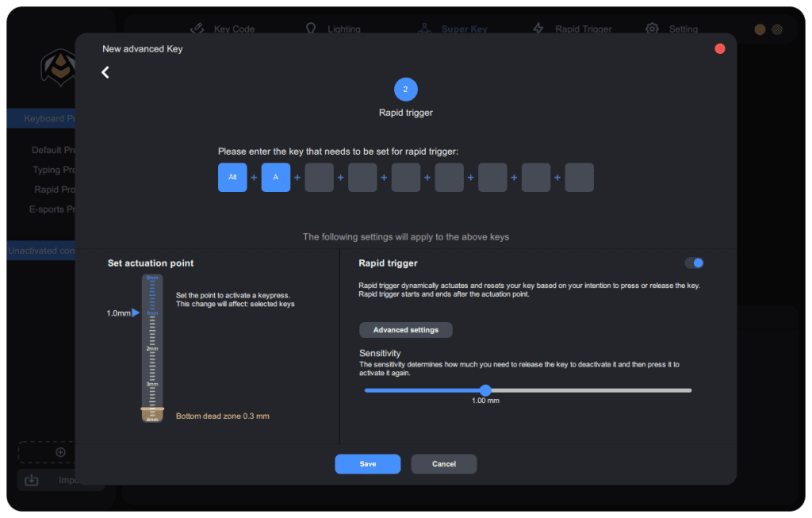Cancel the new advanced key setup

click(x=444, y=464)
